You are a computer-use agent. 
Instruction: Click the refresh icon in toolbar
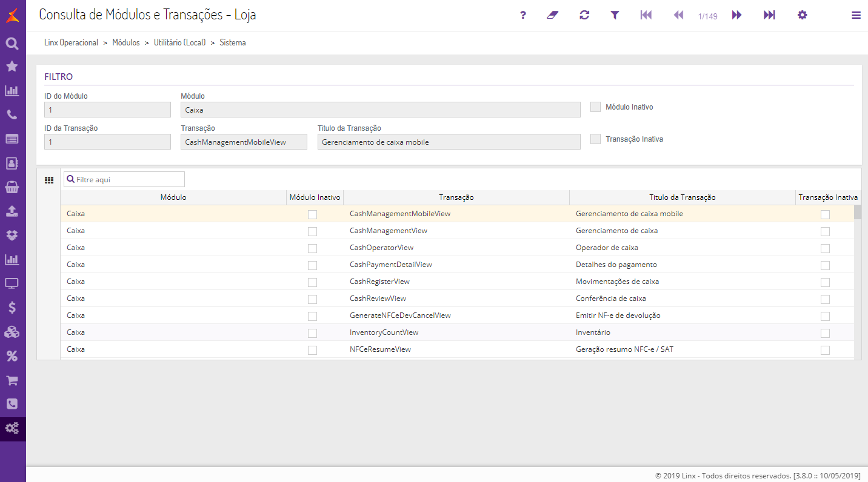tap(584, 15)
